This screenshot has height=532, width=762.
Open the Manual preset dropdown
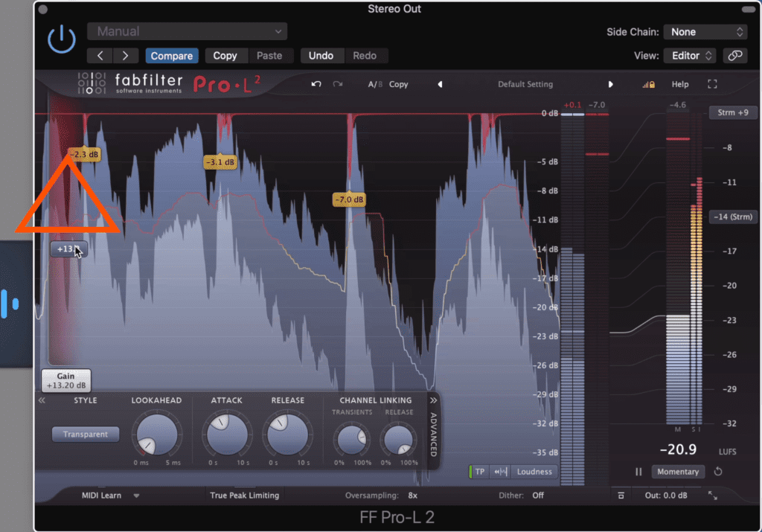[187, 31]
